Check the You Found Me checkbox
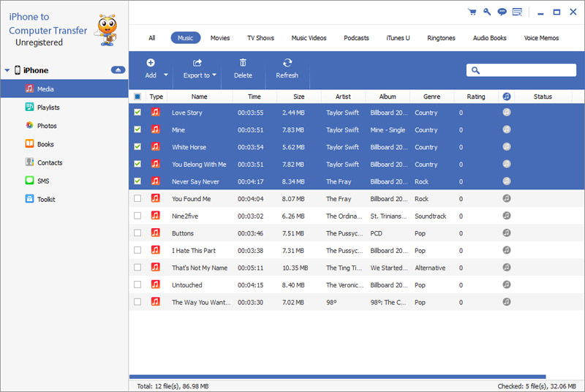The height and width of the screenshot is (392, 585). coord(137,198)
